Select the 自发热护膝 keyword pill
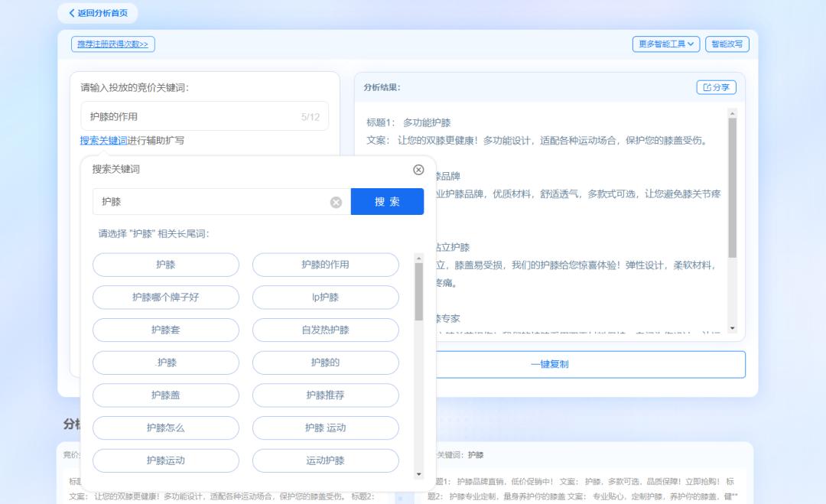The height and width of the screenshot is (504, 826). click(x=324, y=330)
